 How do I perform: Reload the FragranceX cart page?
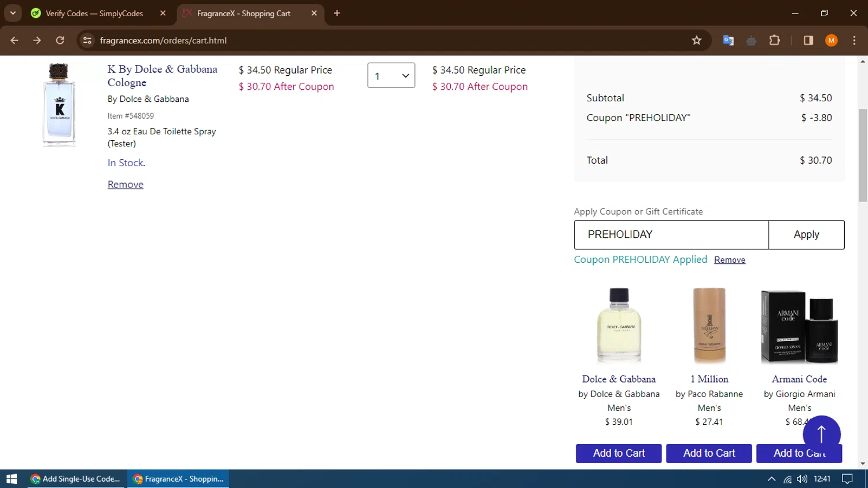60,41
